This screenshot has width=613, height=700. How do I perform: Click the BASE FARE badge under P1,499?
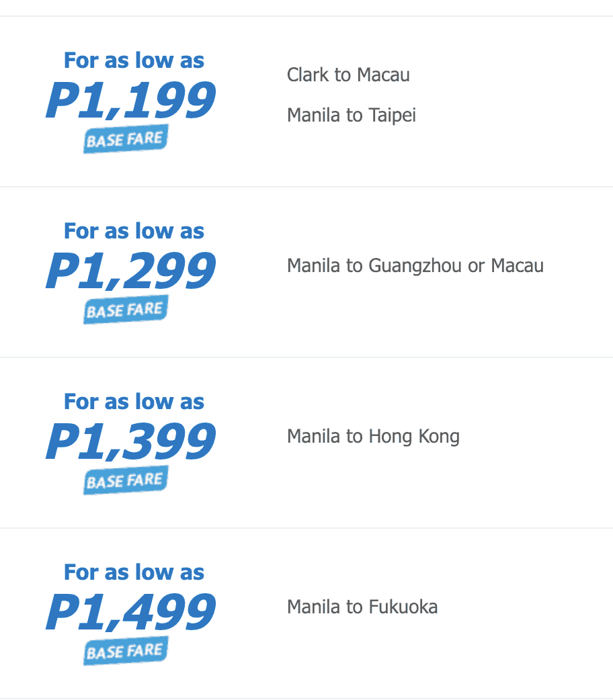[x=126, y=651]
